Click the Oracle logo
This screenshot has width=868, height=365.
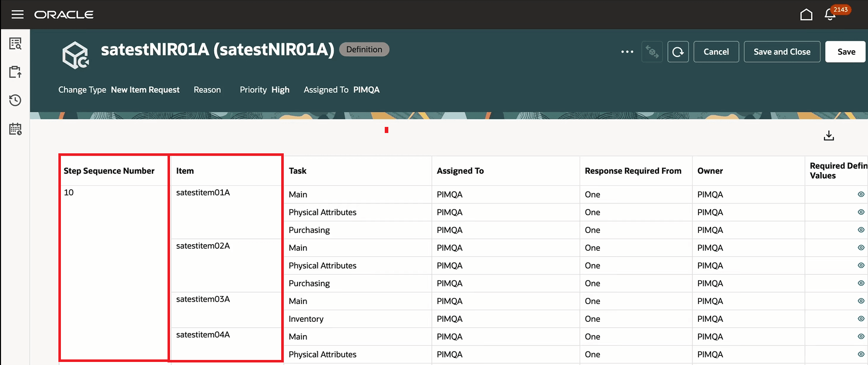pyautogui.click(x=64, y=15)
